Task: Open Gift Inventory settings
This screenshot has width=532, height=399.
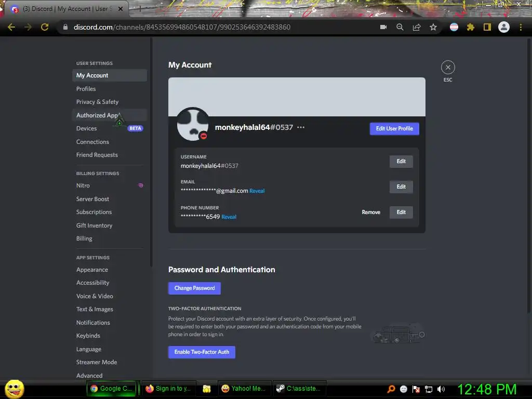Action: [x=110, y=225]
